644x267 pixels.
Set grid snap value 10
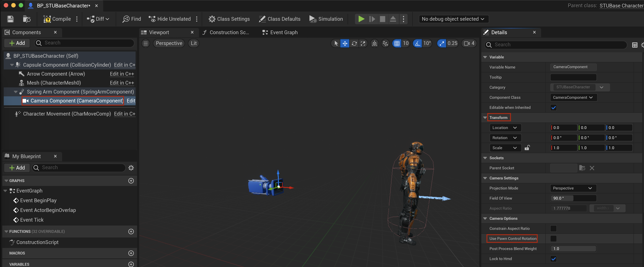406,44
